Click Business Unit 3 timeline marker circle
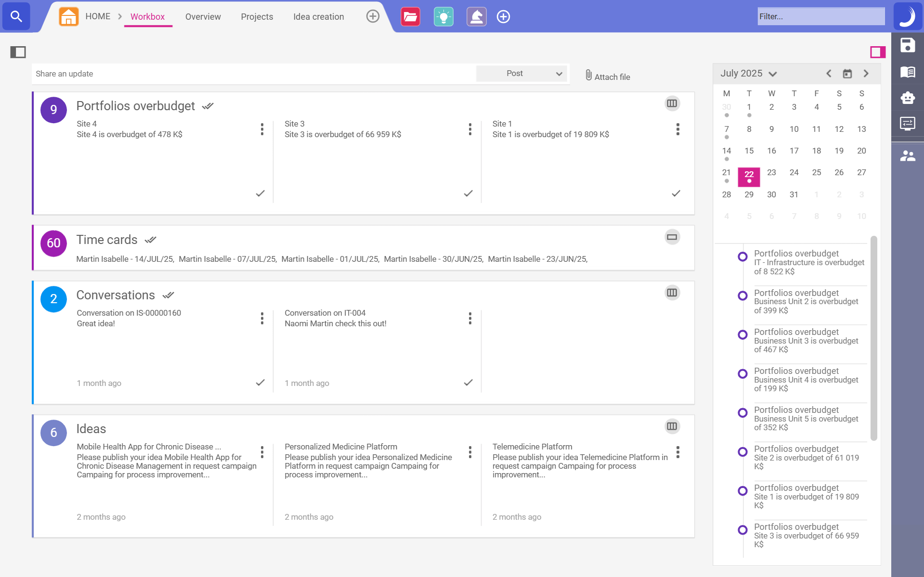 click(743, 334)
